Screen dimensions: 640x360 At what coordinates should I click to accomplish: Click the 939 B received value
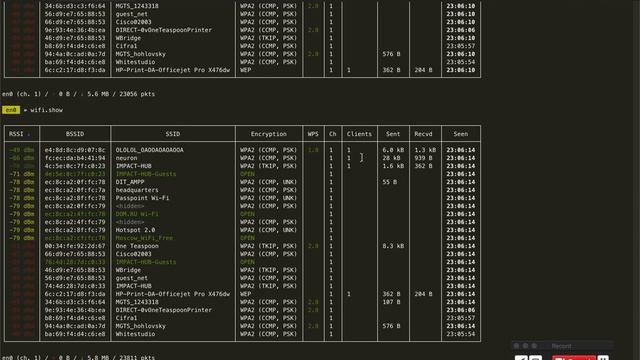click(x=423, y=158)
